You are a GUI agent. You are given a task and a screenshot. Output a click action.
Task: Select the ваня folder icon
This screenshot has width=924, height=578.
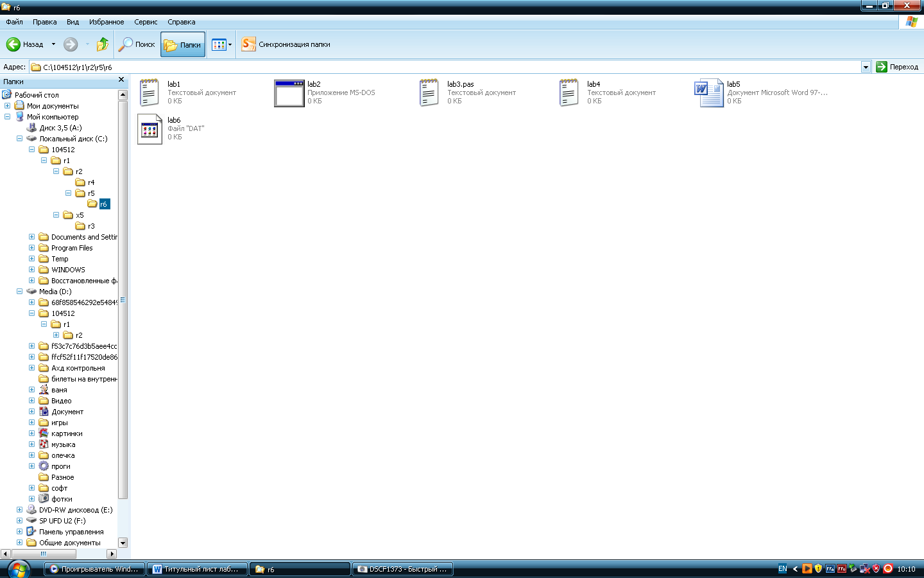[44, 390]
